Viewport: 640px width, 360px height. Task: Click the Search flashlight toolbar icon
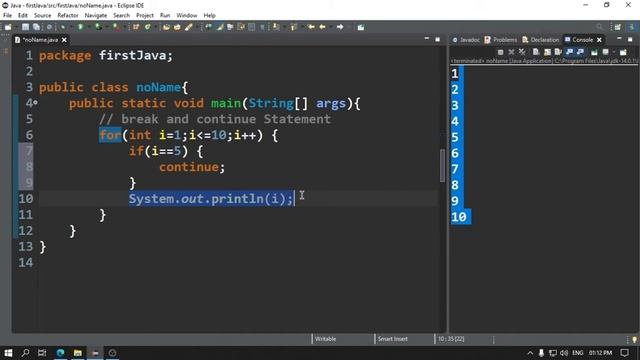[x=188, y=27]
